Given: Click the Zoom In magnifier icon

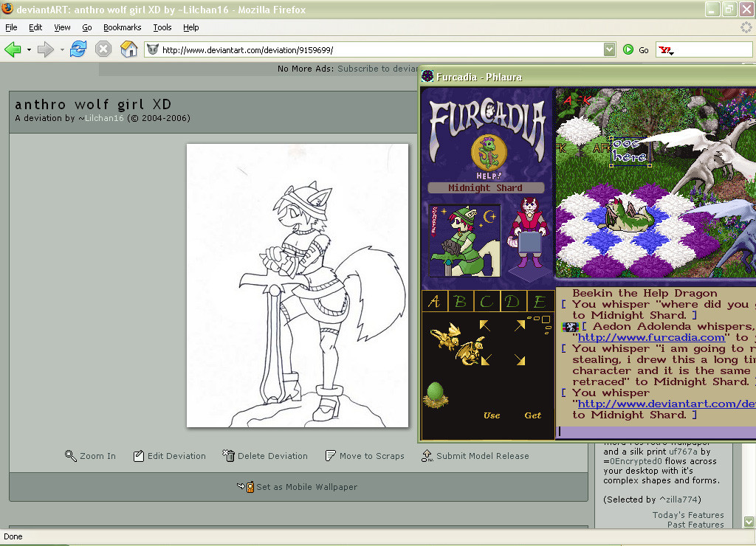Looking at the screenshot, I should tap(70, 456).
